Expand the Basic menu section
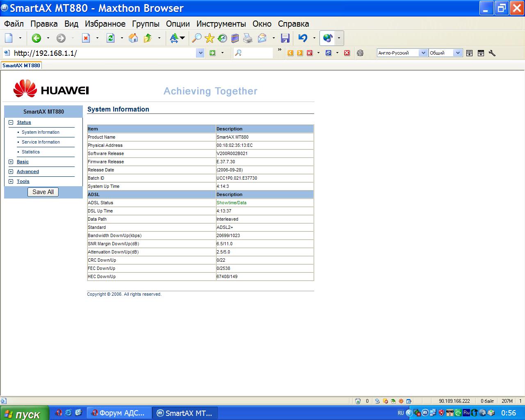This screenshot has width=525, height=420. point(11,162)
